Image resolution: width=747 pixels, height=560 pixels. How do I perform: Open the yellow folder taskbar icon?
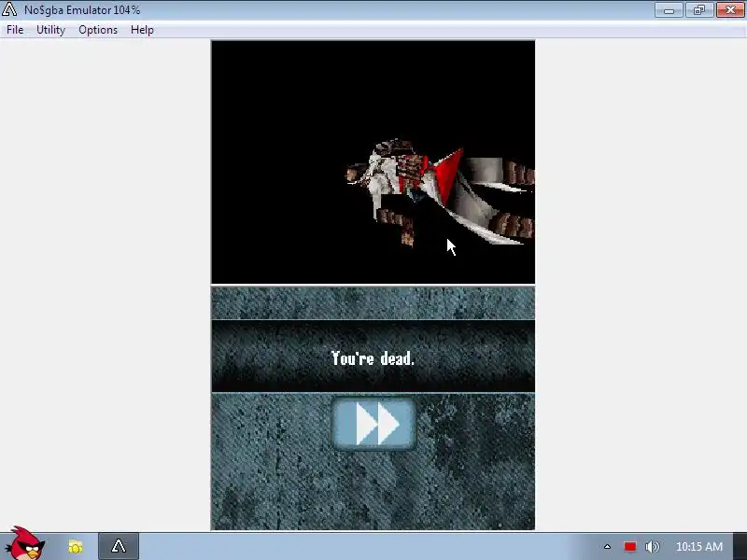click(76, 546)
